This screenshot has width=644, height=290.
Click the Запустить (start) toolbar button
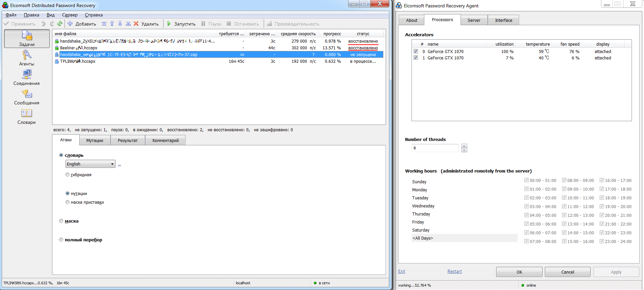click(181, 24)
